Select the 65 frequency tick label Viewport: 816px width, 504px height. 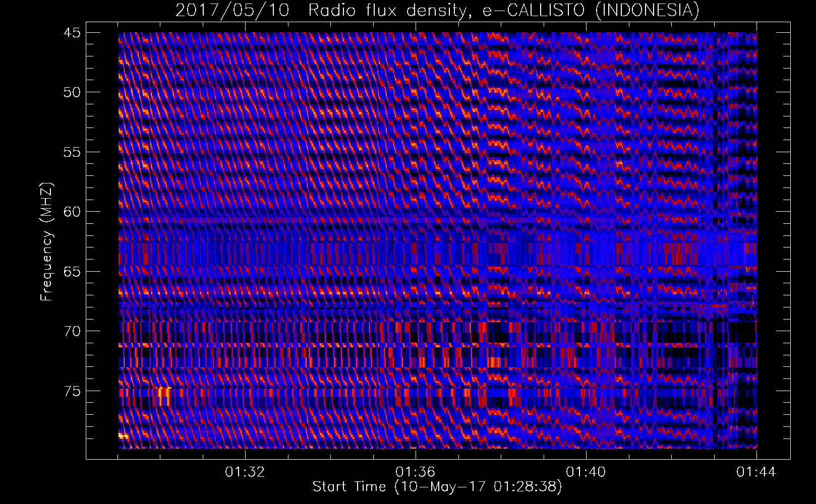point(72,272)
